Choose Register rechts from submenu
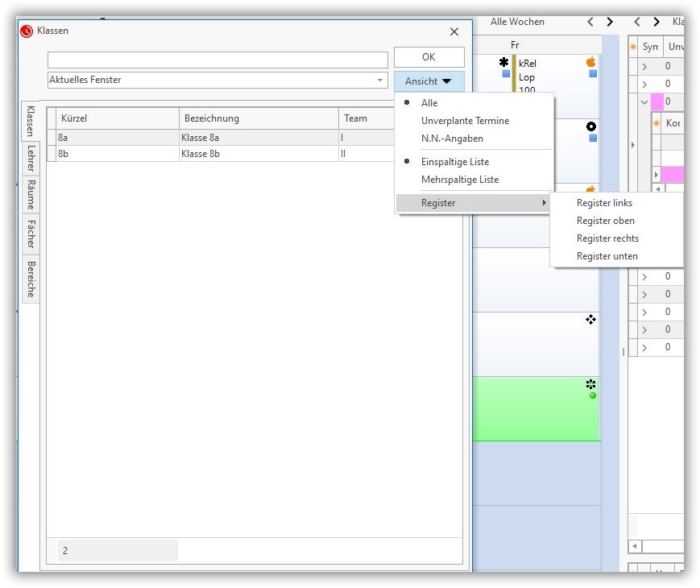This screenshot has height=588, width=700. pos(607,238)
